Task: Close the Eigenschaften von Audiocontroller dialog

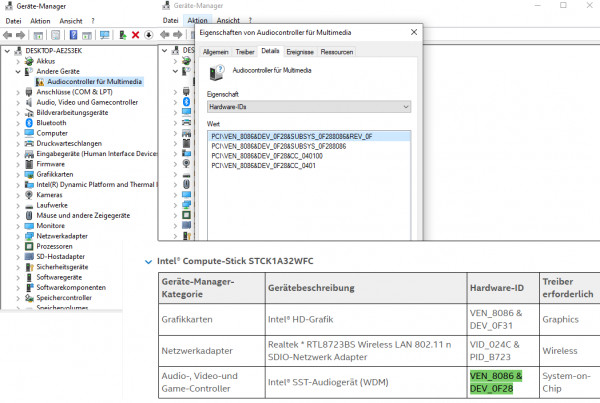Action: (x=414, y=32)
